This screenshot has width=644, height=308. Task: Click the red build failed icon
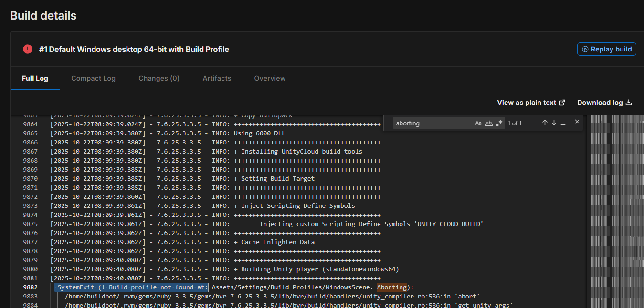click(x=28, y=49)
